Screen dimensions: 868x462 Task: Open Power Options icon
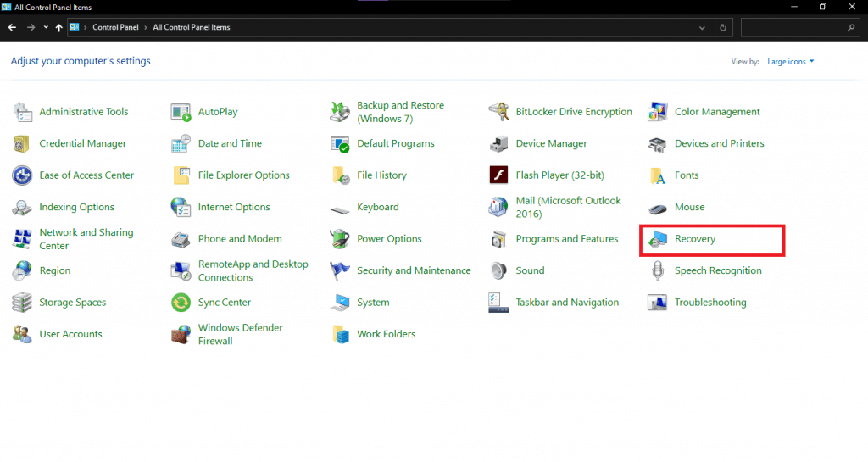[339, 239]
